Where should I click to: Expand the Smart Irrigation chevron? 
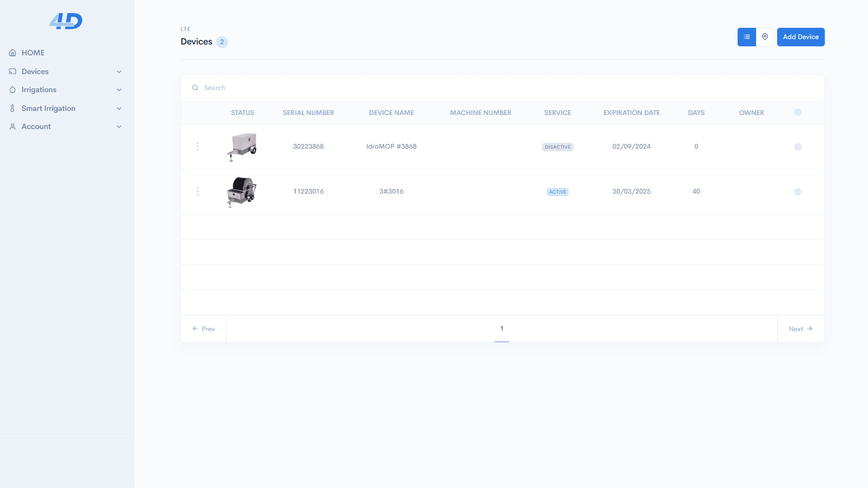click(x=119, y=108)
